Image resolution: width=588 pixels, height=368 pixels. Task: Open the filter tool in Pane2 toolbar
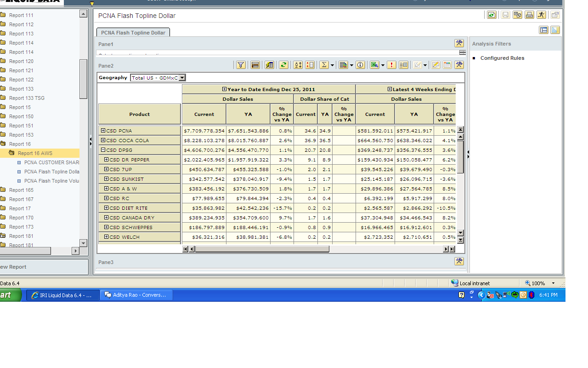241,65
